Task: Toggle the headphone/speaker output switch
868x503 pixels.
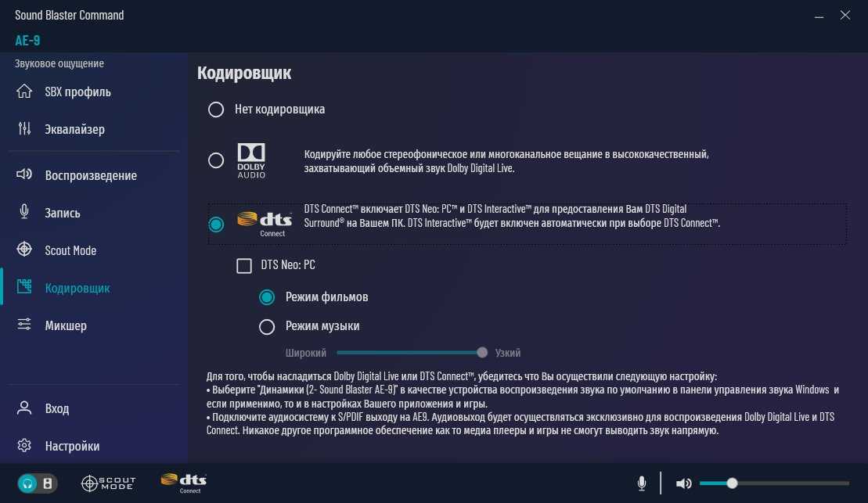Action: [x=37, y=483]
